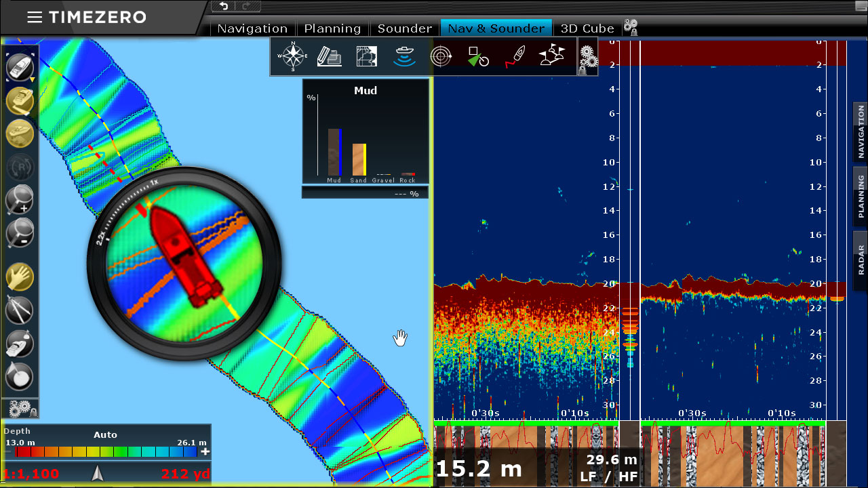Click the Auto depth color scale bar

102,451
